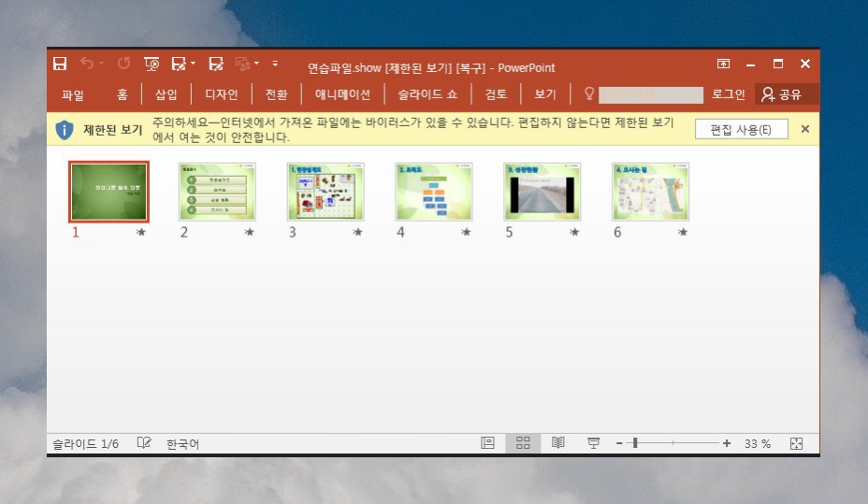Select slide 4 organization chart thumbnail
This screenshot has width=868, height=504.
[434, 192]
